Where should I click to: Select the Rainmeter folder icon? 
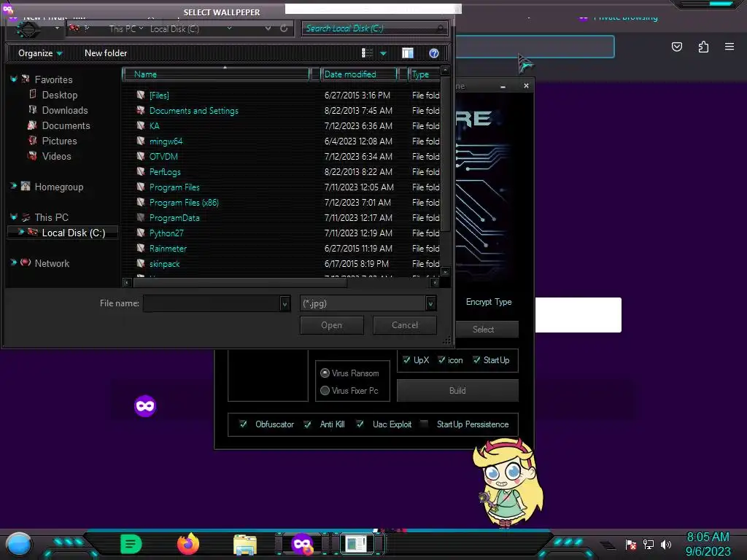click(141, 248)
